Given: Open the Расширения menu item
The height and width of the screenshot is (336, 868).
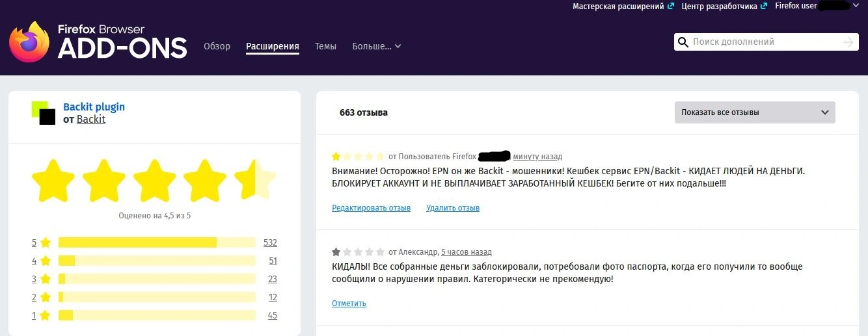Looking at the screenshot, I should [x=273, y=46].
